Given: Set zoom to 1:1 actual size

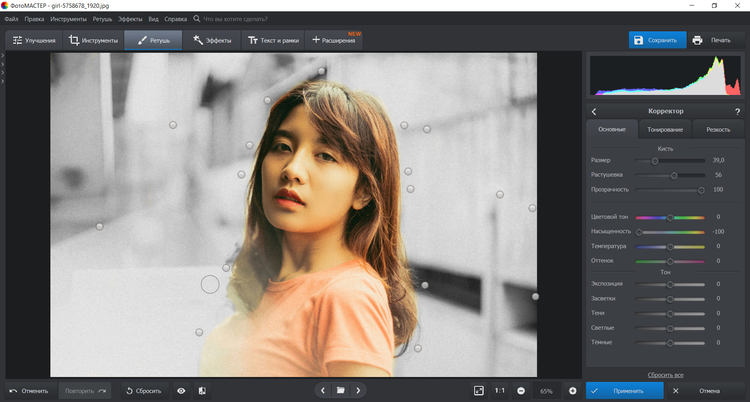Looking at the screenshot, I should click(x=499, y=390).
